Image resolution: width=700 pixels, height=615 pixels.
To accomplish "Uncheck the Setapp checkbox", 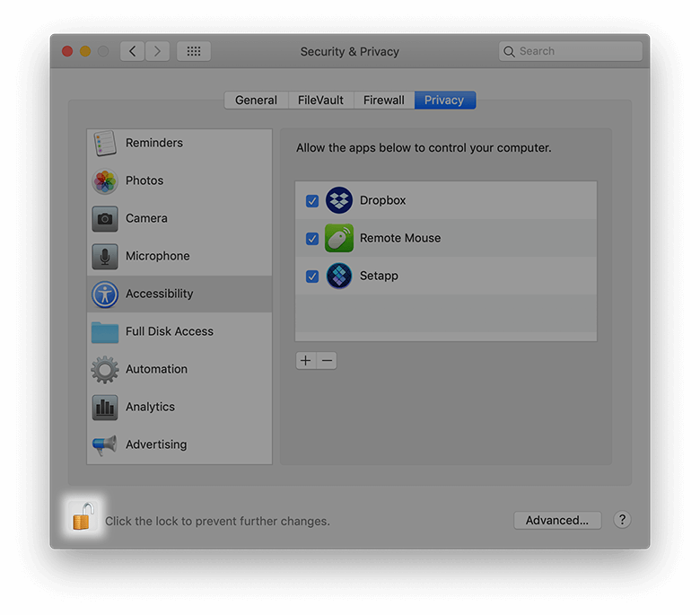I will pyautogui.click(x=312, y=277).
